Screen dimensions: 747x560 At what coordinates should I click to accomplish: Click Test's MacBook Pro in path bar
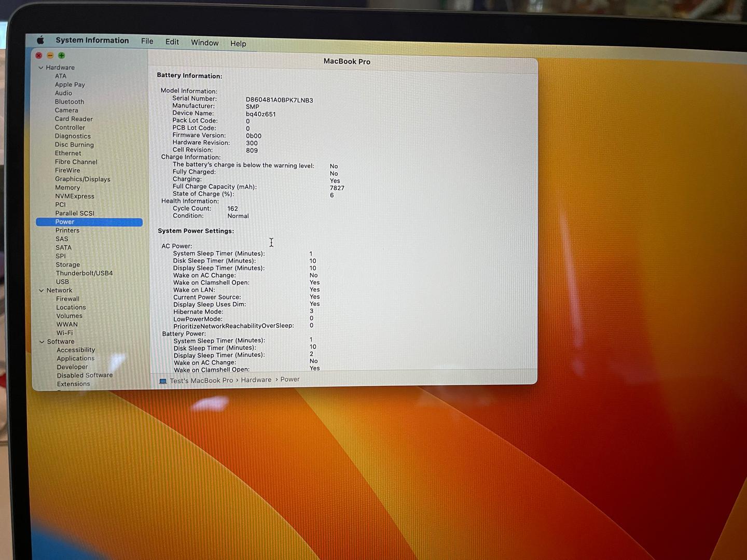tap(202, 381)
